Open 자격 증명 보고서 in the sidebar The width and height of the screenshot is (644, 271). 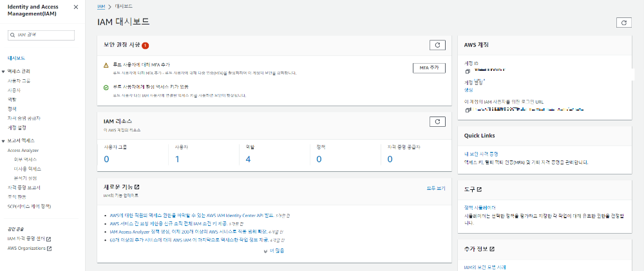24,188
